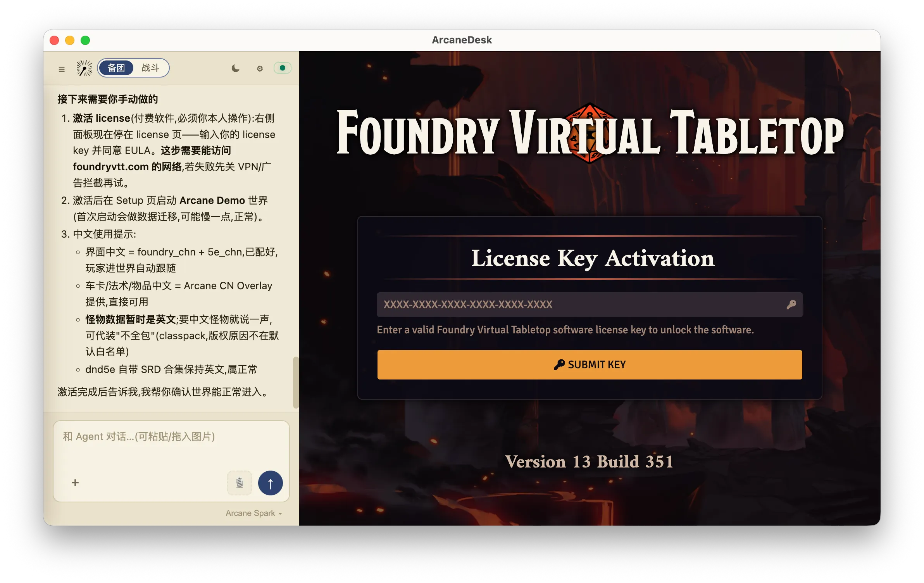The width and height of the screenshot is (924, 583).
Task: Click the 接下来需要你手动做的 heading
Action: (108, 99)
